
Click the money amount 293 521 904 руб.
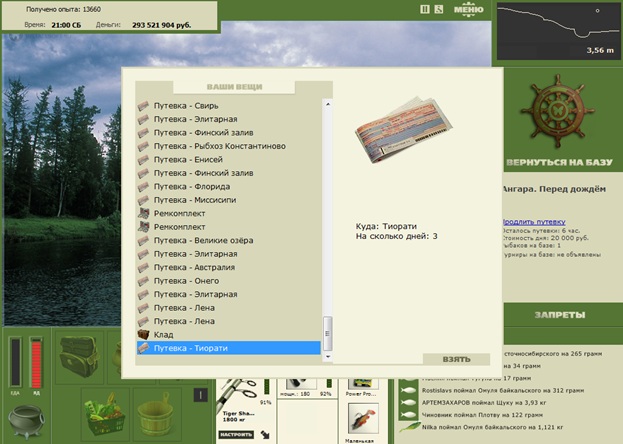pyautogui.click(x=162, y=25)
